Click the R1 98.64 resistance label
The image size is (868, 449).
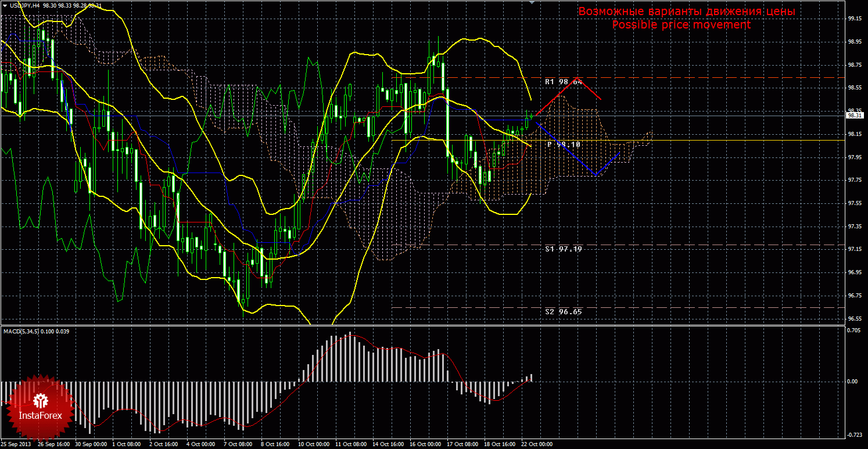564,82
